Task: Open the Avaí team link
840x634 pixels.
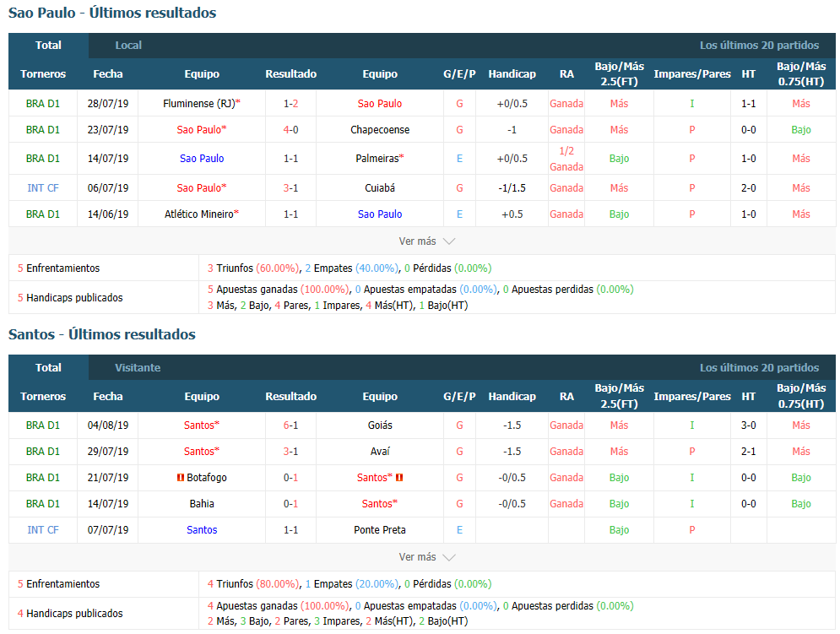Action: (x=380, y=452)
